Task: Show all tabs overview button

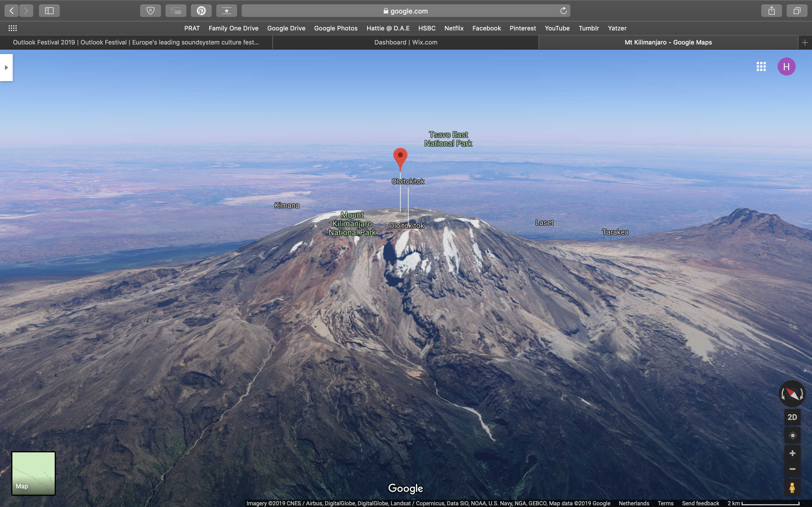Action: (796, 11)
